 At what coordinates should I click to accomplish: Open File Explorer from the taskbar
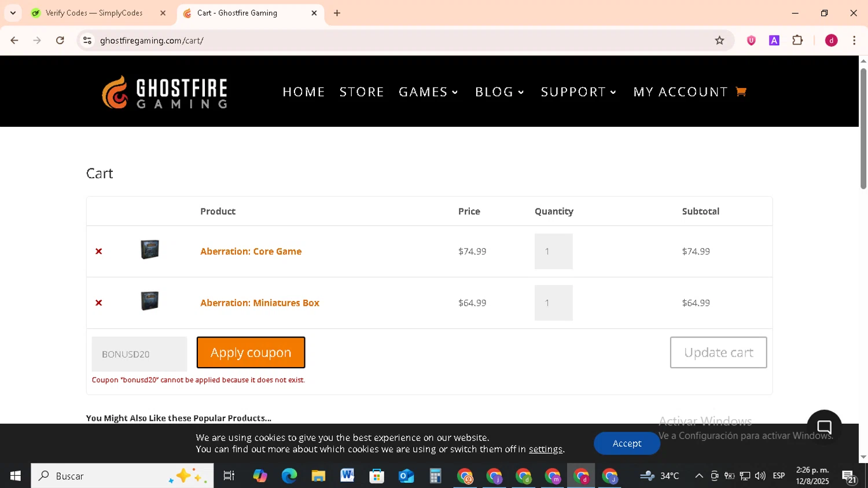(318, 476)
